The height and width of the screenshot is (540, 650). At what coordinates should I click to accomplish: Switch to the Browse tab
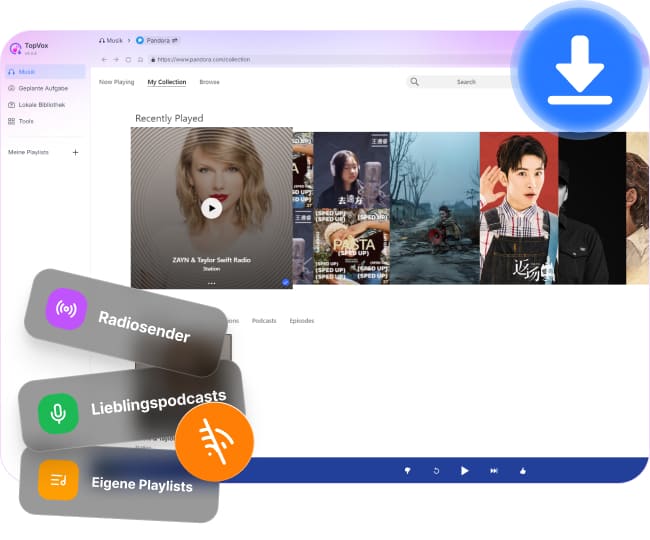(x=209, y=82)
